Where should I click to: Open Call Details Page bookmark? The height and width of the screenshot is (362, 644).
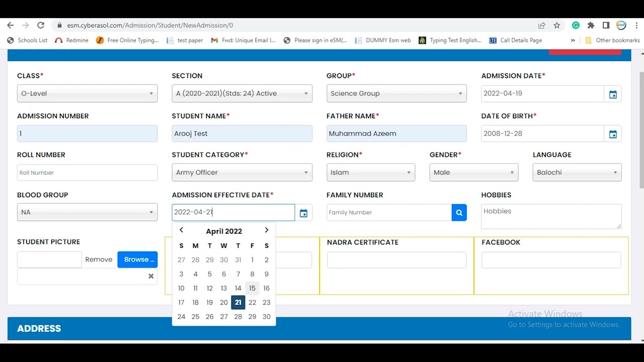pyautogui.click(x=516, y=40)
